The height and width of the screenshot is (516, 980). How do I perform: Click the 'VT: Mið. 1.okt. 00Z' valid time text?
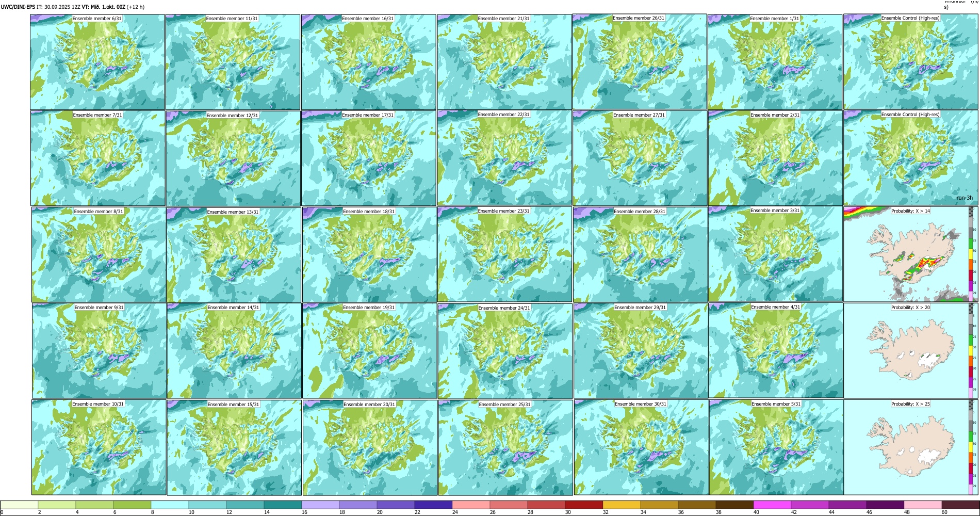click(x=104, y=7)
